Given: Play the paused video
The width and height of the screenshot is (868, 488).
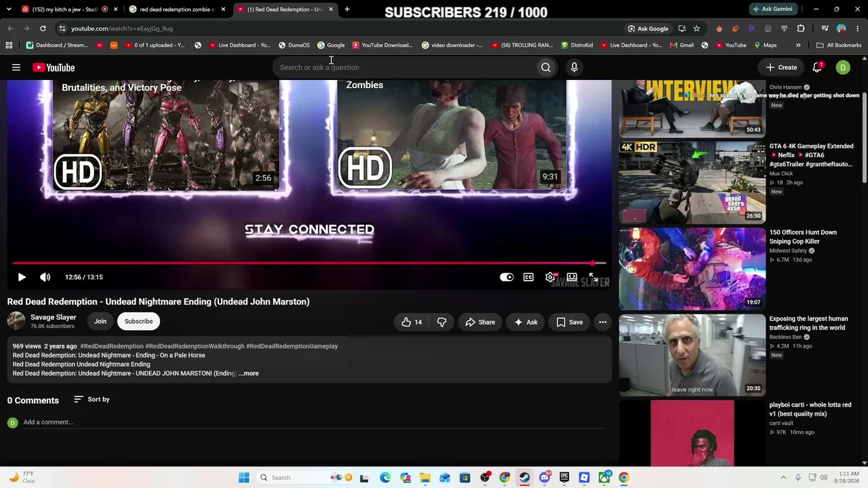Looking at the screenshot, I should click(22, 277).
